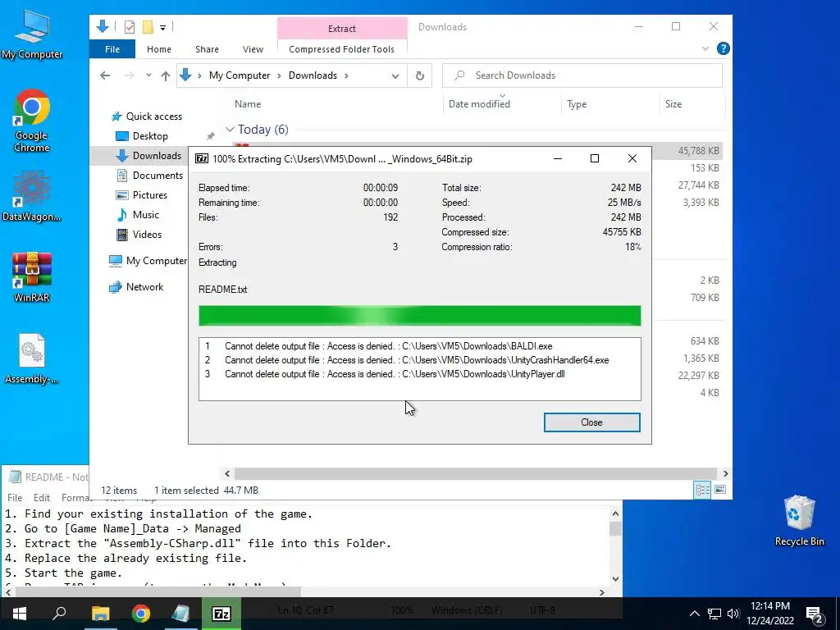Image resolution: width=840 pixels, height=630 pixels.
Task: Open network status tray icon
Action: [714, 614]
